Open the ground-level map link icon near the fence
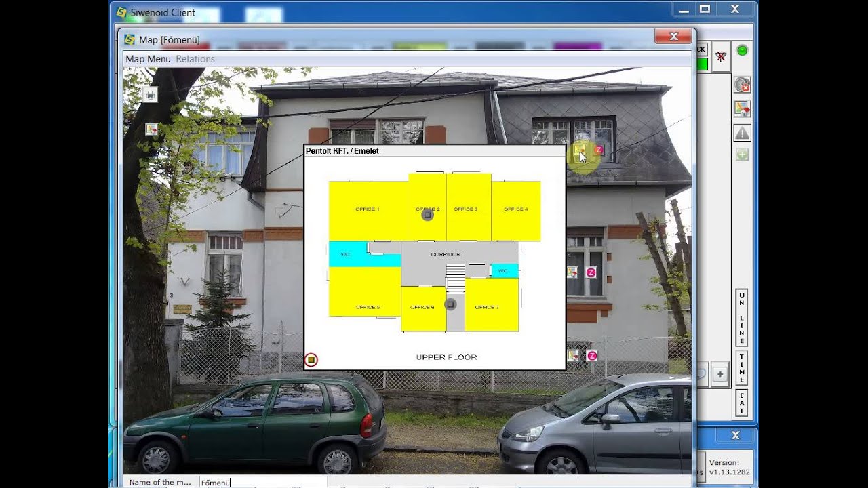This screenshot has height=488, width=868. pos(574,355)
